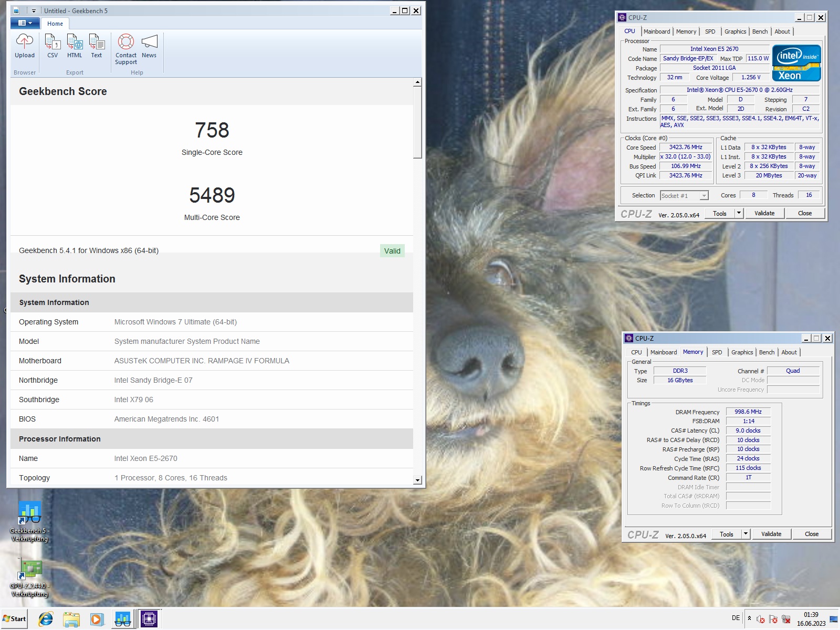Export results as HTML
Viewport: 840px width, 630px height.
point(75,46)
